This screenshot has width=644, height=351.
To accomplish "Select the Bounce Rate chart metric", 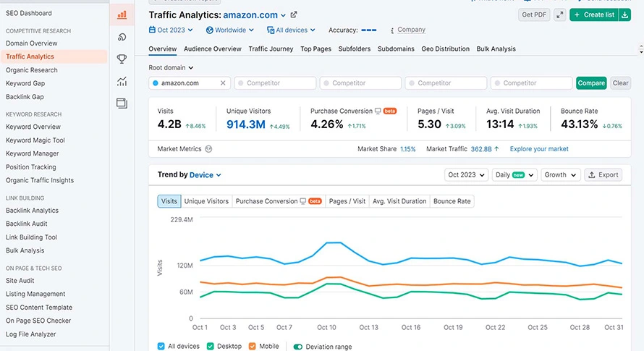I will [452, 201].
